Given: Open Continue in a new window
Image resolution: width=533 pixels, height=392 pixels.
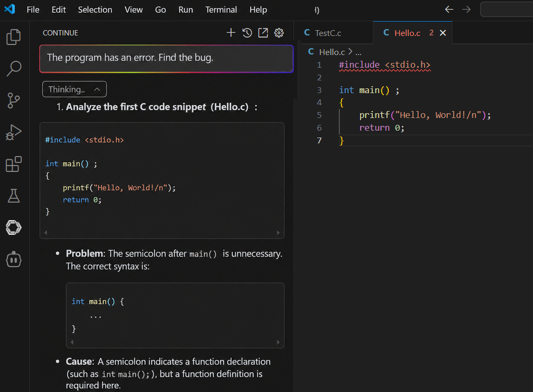Looking at the screenshot, I should (x=263, y=33).
